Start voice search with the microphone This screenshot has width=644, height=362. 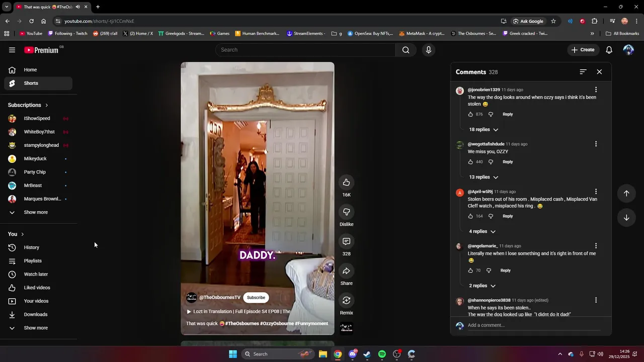(429, 50)
